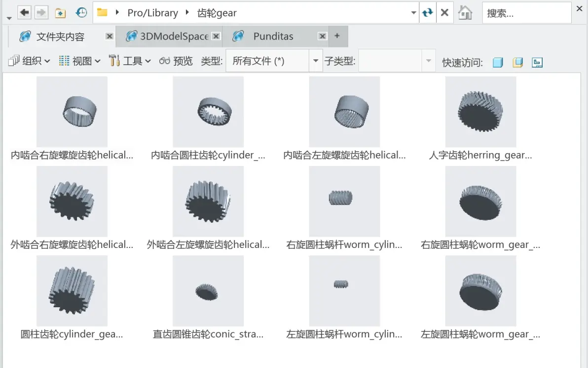Select the 人字齿轮 herring_gear thumbnail
Screen dimensions: 588x368
(480, 112)
